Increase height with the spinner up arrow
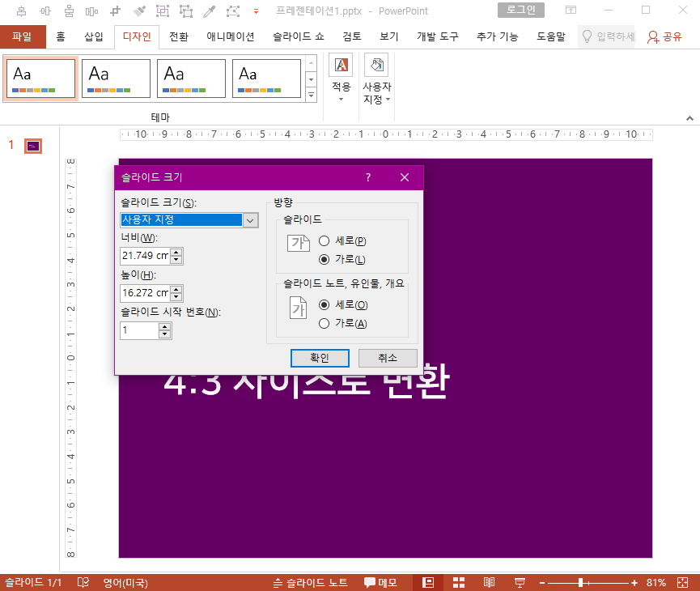 tap(176, 290)
